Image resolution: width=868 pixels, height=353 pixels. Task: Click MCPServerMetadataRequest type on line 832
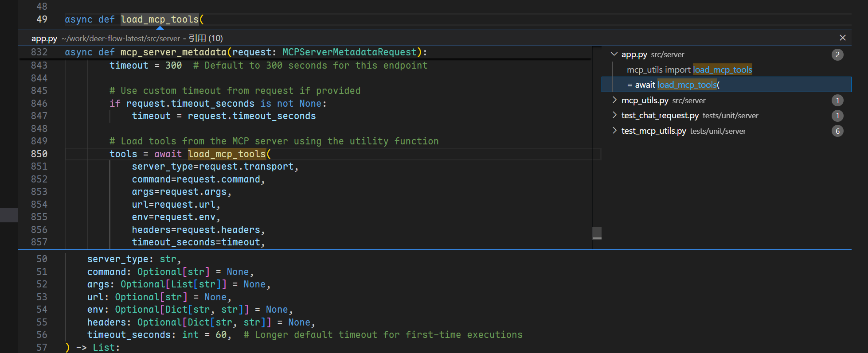tap(349, 52)
